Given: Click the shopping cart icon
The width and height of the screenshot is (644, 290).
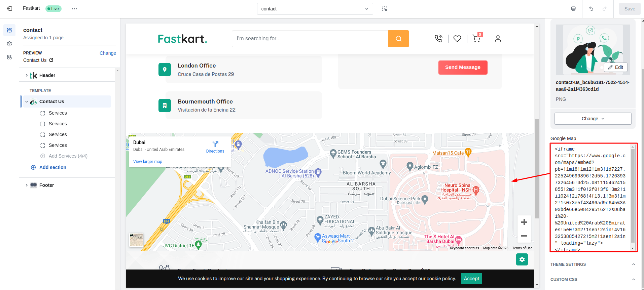Looking at the screenshot, I should [x=476, y=39].
